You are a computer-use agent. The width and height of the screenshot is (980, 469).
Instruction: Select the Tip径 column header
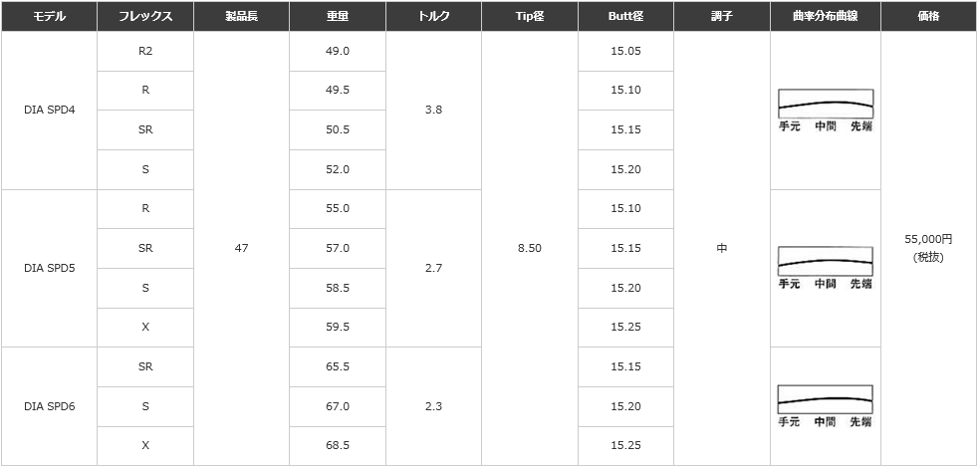click(x=530, y=16)
